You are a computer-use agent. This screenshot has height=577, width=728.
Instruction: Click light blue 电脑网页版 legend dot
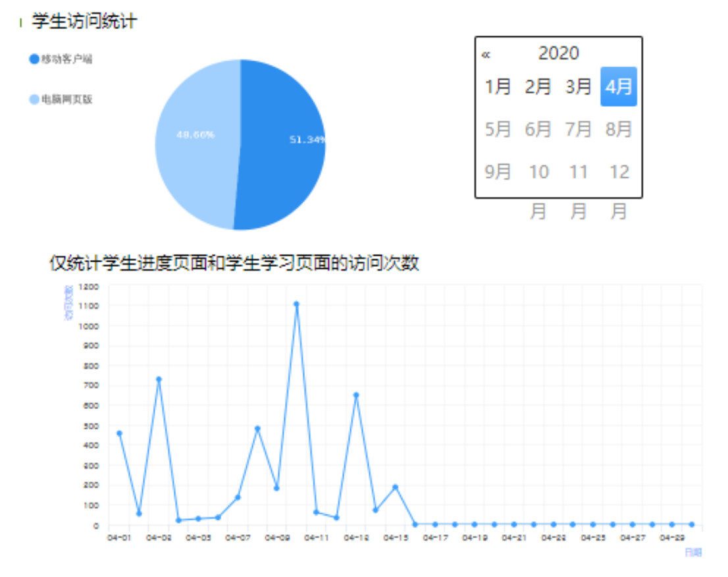pos(34,100)
